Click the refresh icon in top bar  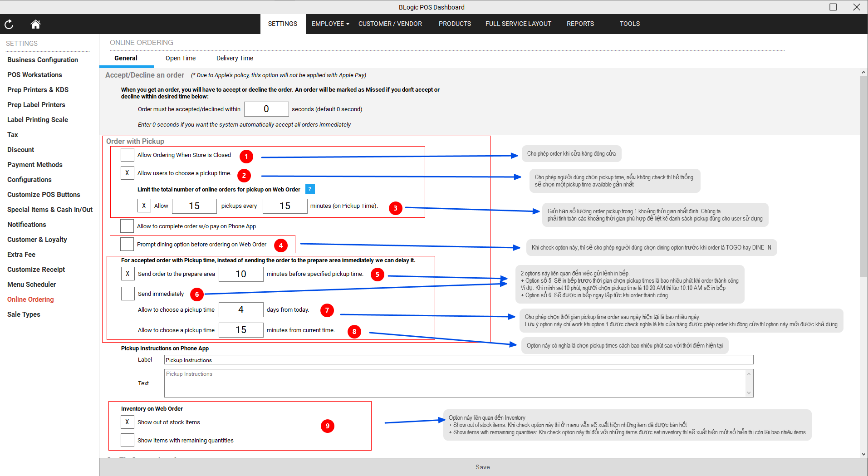9,24
